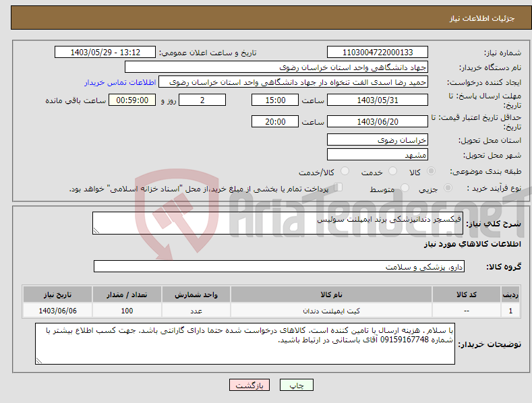Click the delivery province خراسان رضوی field

click(x=378, y=139)
